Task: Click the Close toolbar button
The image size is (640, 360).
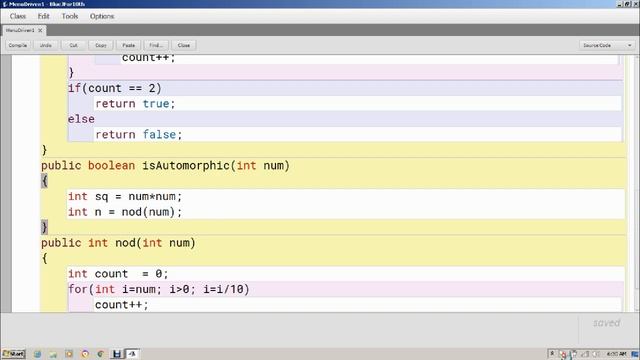Action: pos(184,45)
